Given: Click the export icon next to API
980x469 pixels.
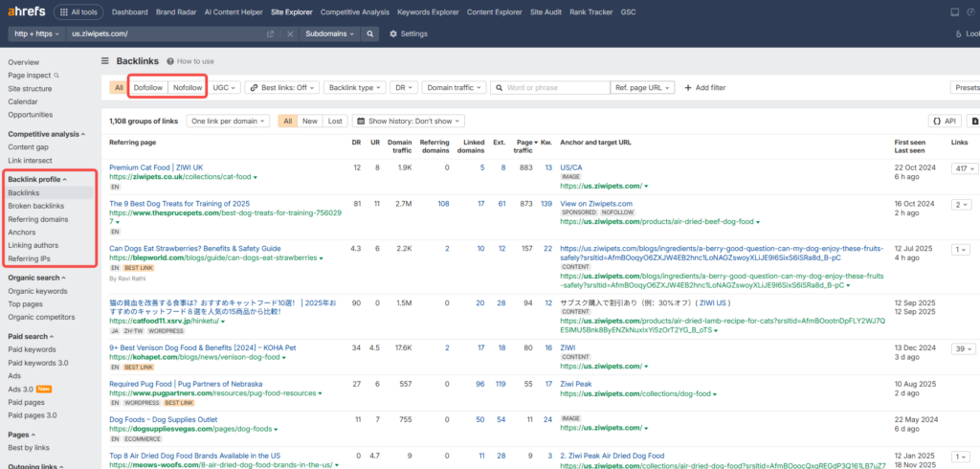Looking at the screenshot, I should pos(973,121).
